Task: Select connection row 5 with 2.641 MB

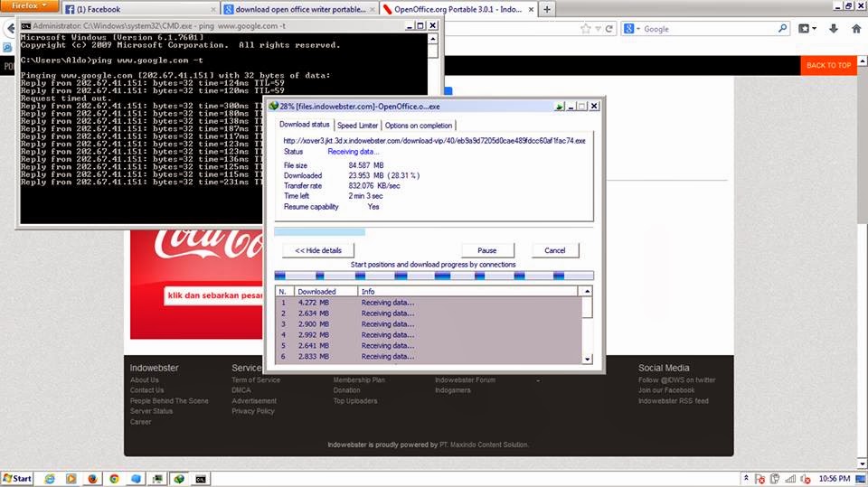Action: (x=429, y=346)
